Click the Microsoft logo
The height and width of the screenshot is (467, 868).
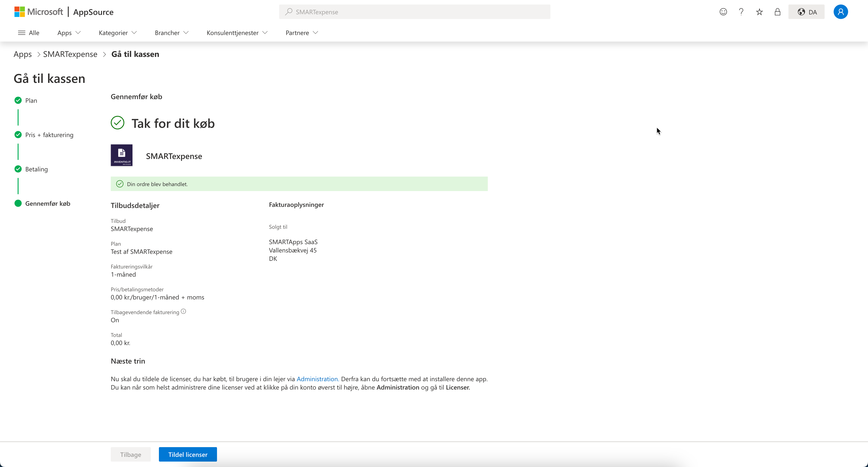pyautogui.click(x=38, y=12)
